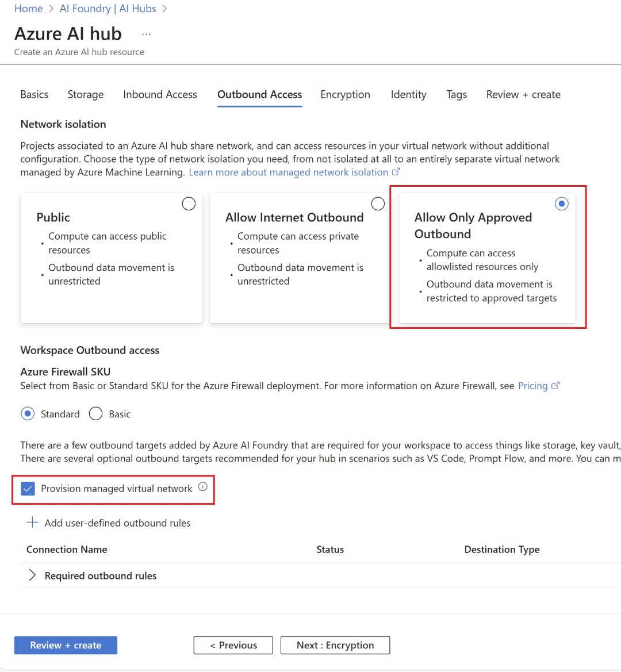
Task: Click the Next : Encryption button
Action: (335, 645)
